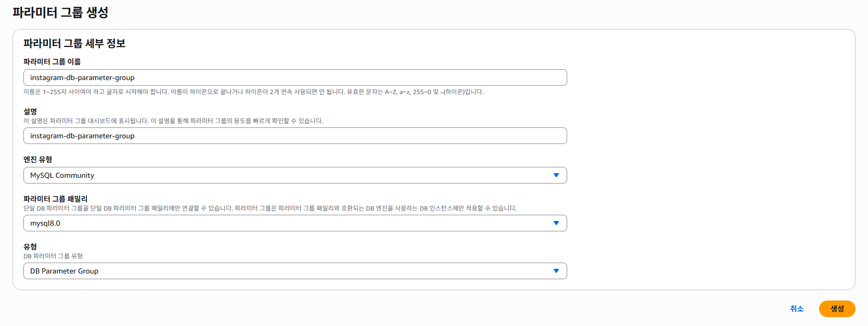This screenshot has height=326, width=868.
Task: Click the 파라미터 그룹 패밀리 label
Action: click(x=56, y=199)
